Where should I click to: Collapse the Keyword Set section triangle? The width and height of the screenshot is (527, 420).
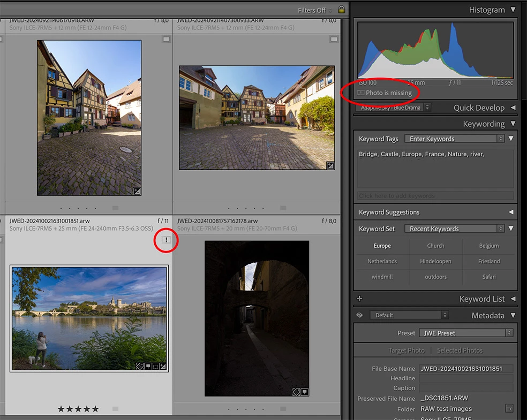[511, 228]
